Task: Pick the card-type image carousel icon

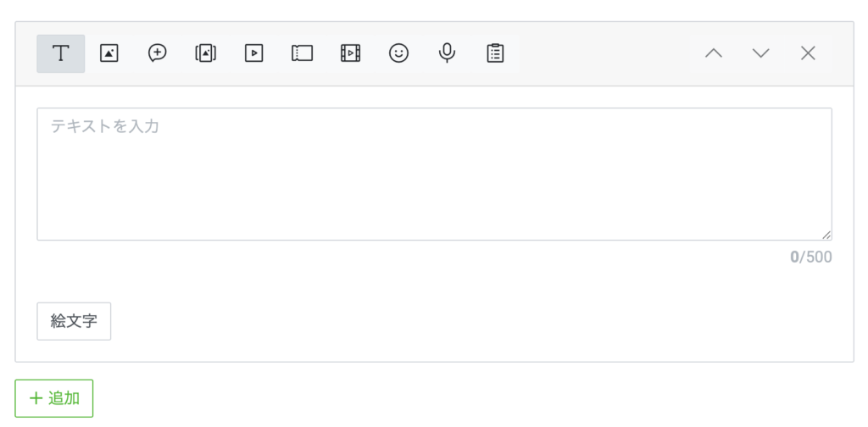Action: [205, 53]
